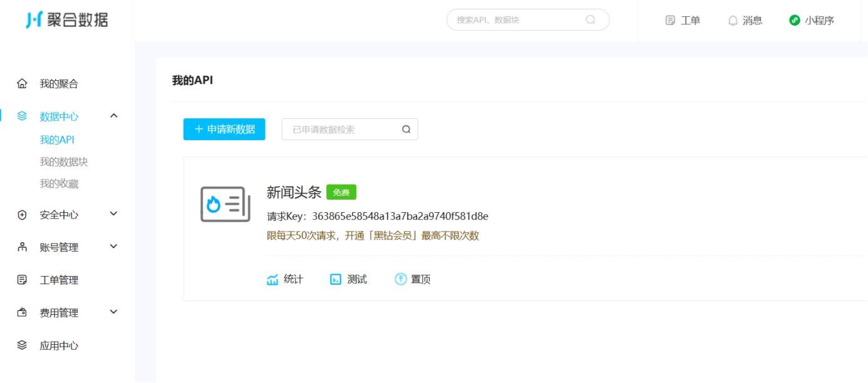
Task: Click the 置顶 link label
Action: (421, 279)
